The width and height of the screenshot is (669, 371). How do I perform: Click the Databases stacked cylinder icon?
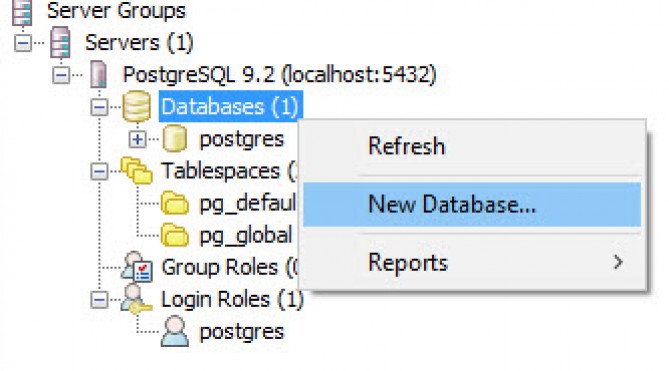[x=137, y=106]
